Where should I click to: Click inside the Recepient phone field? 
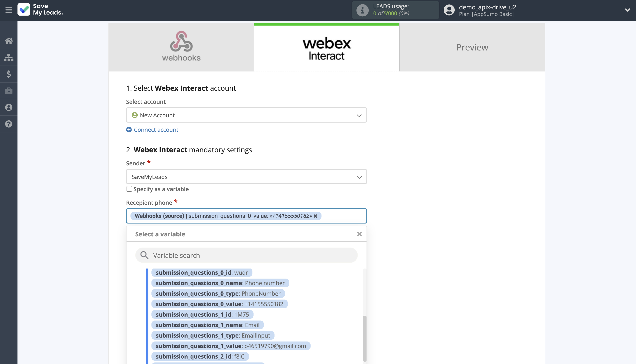pos(246,216)
